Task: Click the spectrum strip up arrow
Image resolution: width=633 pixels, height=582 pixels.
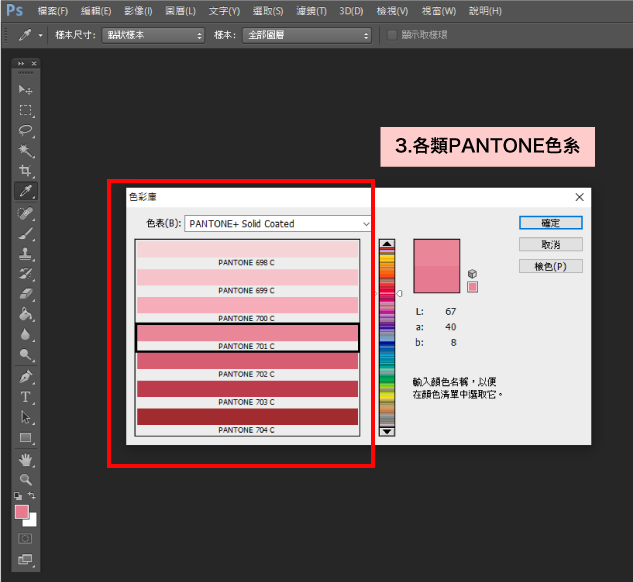Action: (x=387, y=244)
